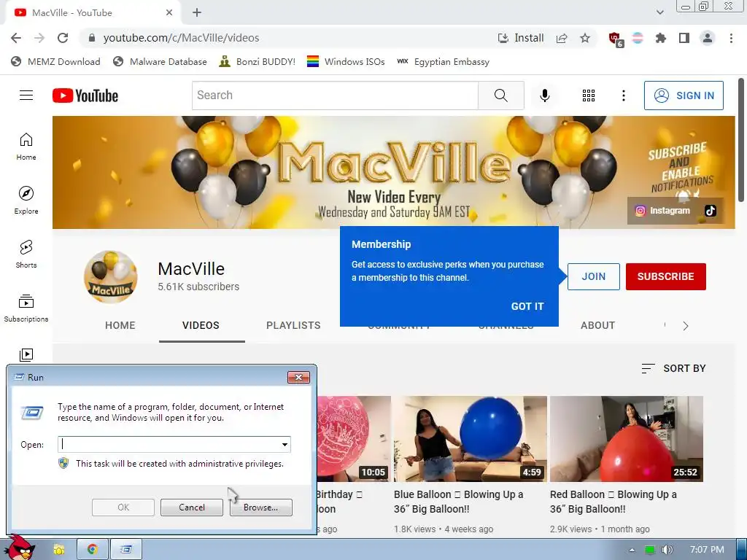Screen dimensions: 747x560
Task: Open Chrome from taskbar
Action: [93, 550]
